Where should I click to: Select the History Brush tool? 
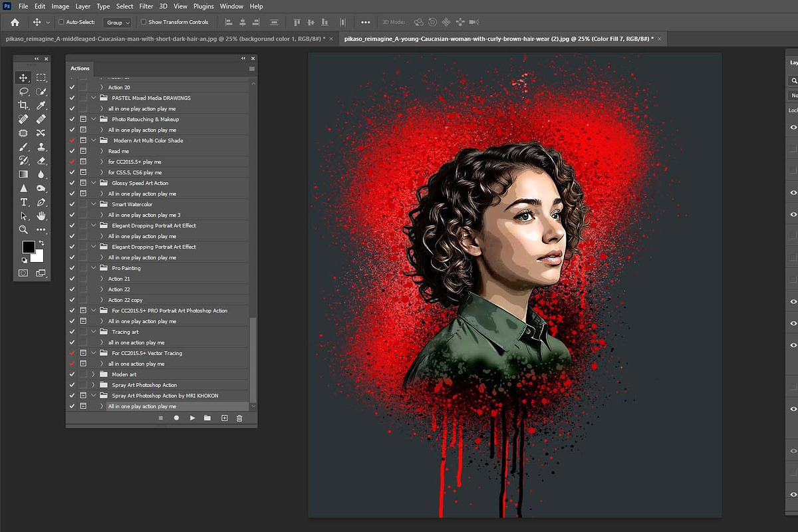click(23, 160)
